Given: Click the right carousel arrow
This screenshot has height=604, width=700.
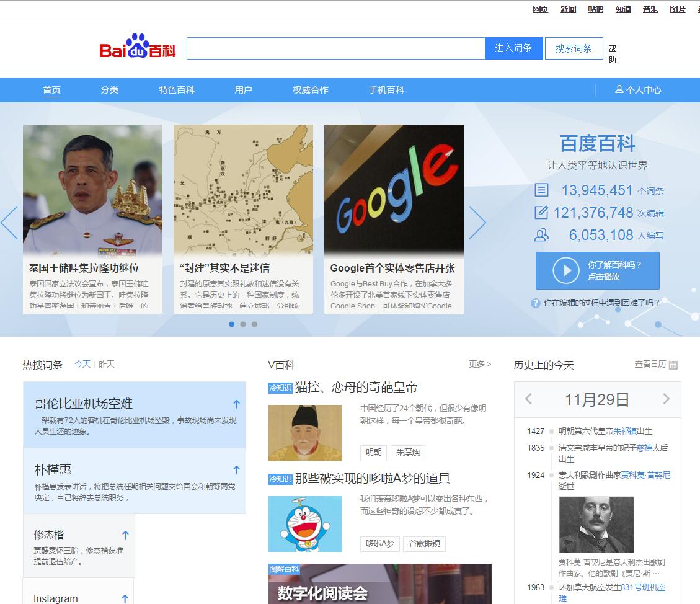Looking at the screenshot, I should 477,223.
